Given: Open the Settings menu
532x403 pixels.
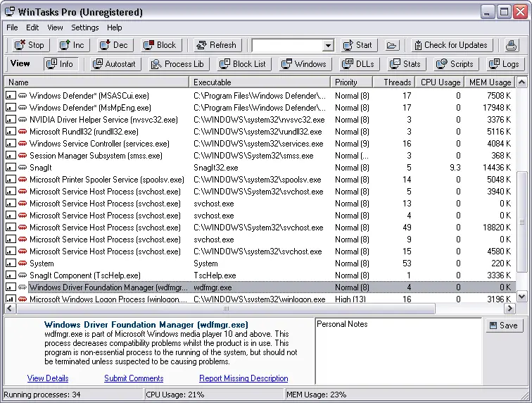Looking at the screenshot, I should (84, 27).
